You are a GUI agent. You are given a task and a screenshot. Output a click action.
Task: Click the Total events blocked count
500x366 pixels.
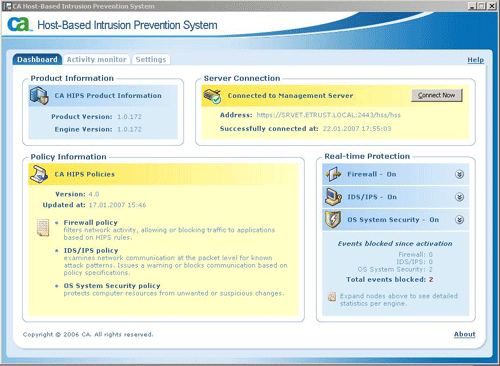[x=431, y=280]
